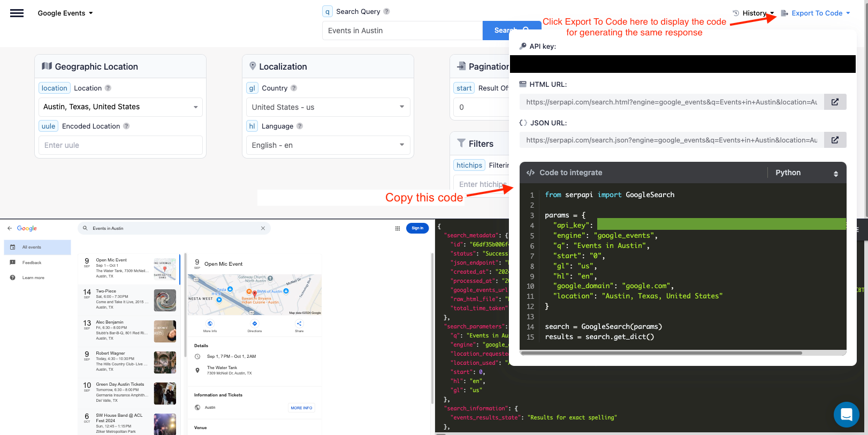Click the Two-Piece swirl thumbnail
This screenshot has height=435, width=868.
click(165, 301)
